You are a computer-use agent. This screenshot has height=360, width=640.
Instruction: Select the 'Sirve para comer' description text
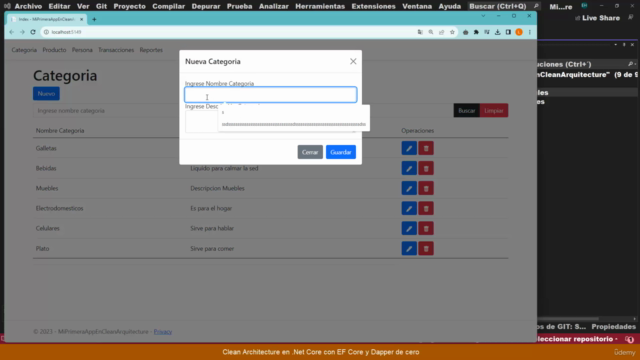point(212,248)
